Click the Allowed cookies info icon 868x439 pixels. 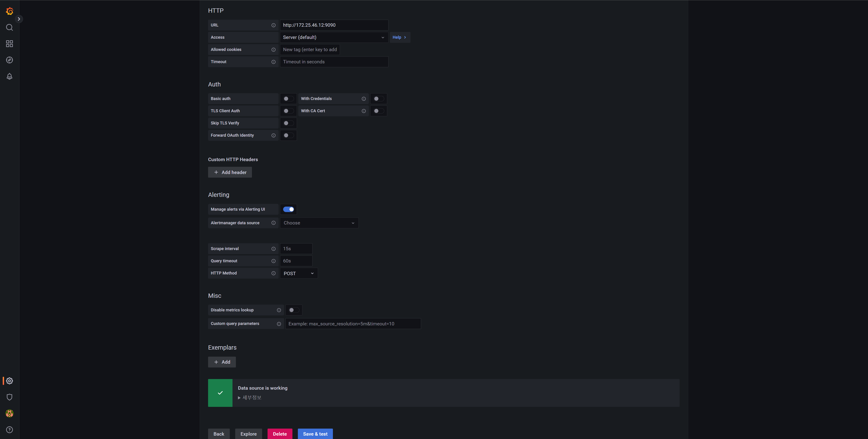point(273,50)
